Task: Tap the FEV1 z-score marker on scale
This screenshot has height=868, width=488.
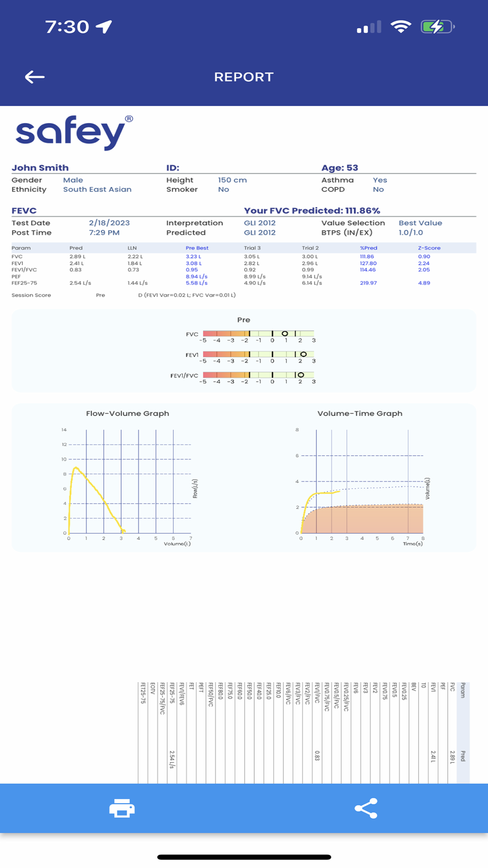Action: tap(304, 354)
